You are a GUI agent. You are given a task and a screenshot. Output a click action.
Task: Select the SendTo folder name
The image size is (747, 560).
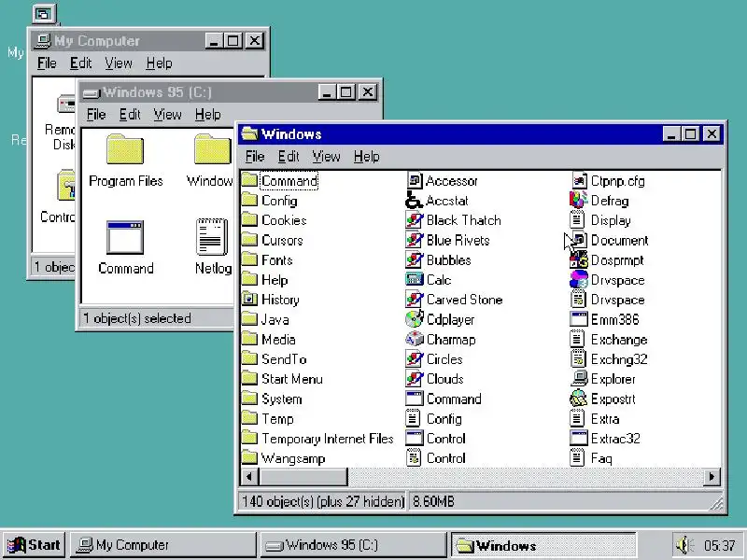click(x=284, y=359)
